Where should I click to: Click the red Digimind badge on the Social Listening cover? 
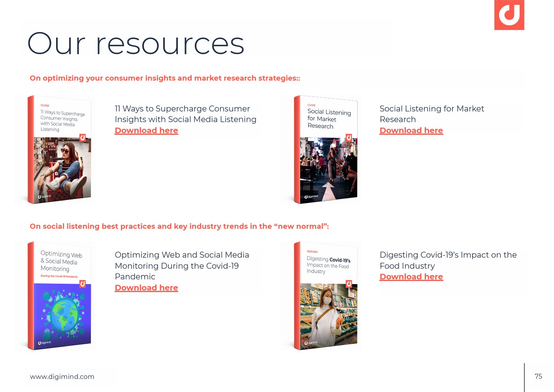point(349,138)
